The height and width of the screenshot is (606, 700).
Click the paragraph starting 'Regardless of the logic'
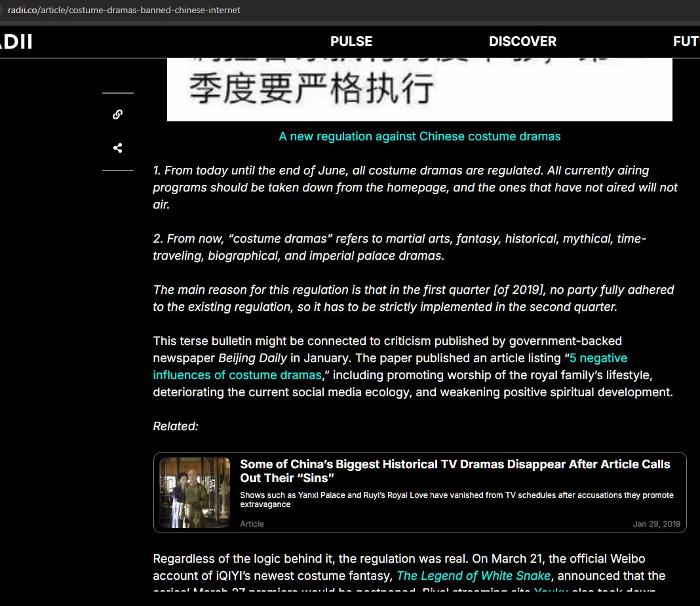[x=409, y=574]
